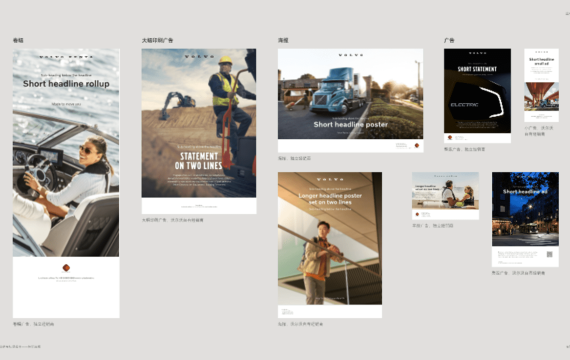Click iron mark on blue truck poster footer
The image size is (570, 360).
[417, 145]
